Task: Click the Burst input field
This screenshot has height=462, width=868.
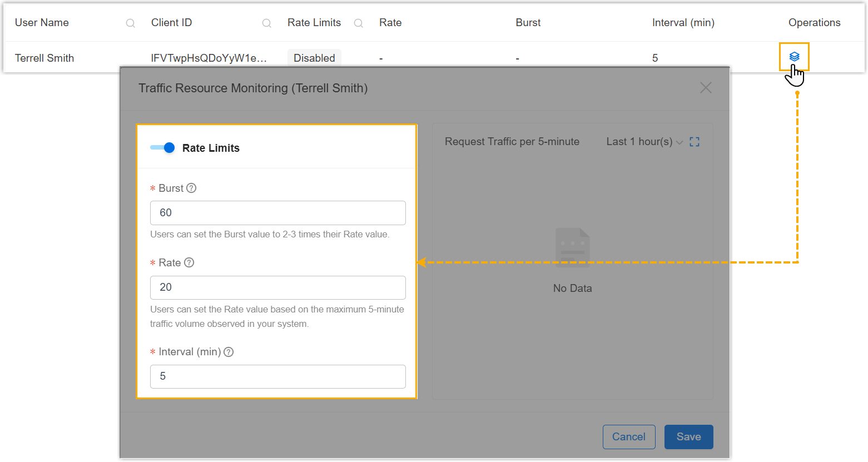Action: (x=278, y=213)
